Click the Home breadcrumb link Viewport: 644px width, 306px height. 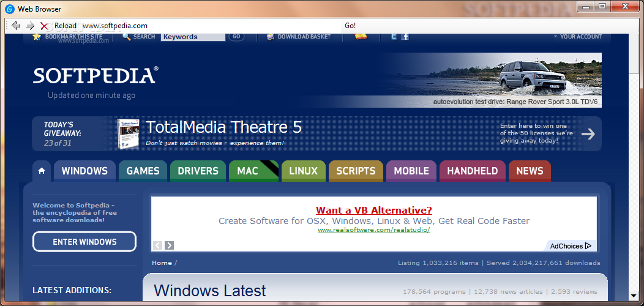point(162,263)
